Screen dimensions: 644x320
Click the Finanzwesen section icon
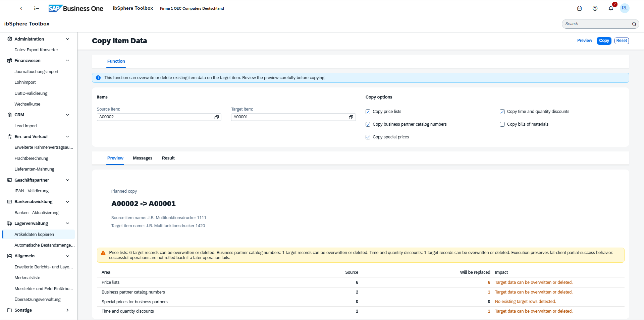tap(9, 61)
